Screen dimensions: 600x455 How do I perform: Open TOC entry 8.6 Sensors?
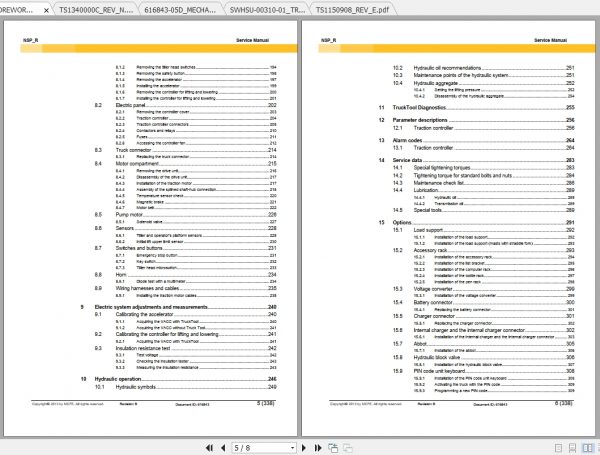click(x=186, y=228)
